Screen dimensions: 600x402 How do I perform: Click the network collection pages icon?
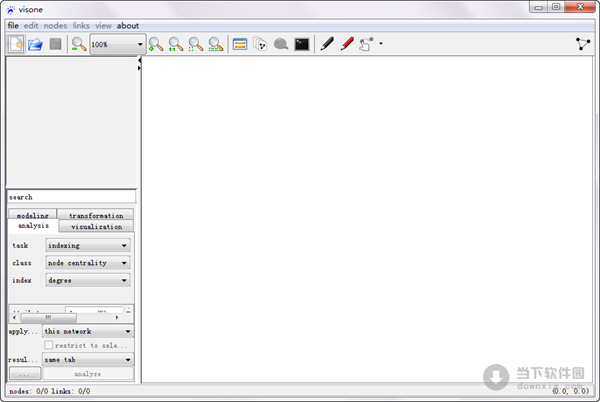(260, 44)
